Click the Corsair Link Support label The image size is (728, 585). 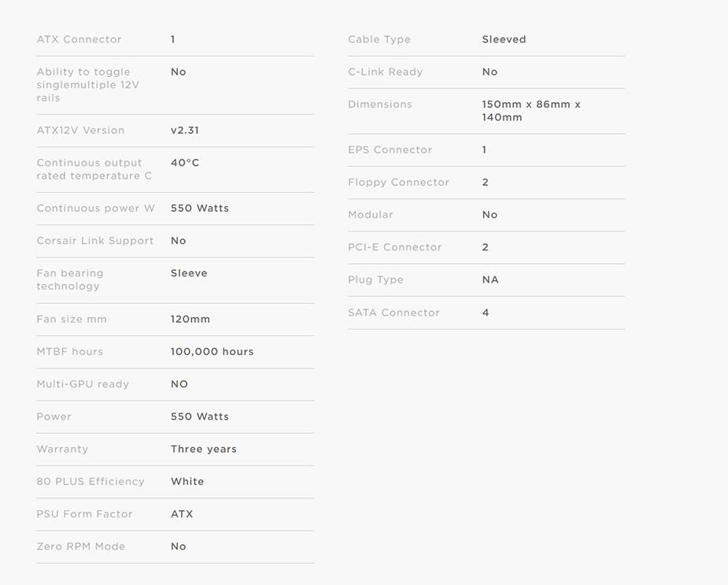point(94,241)
